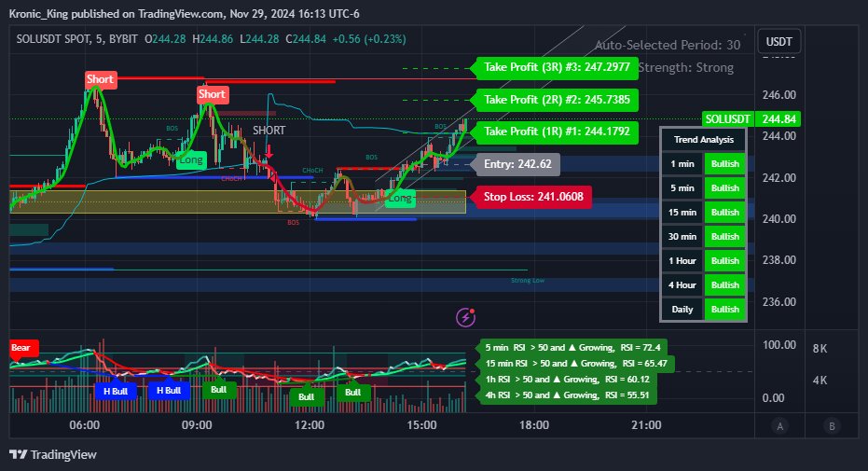The image size is (868, 471).
Task: Click the high value H244.86
Action: 213,39
